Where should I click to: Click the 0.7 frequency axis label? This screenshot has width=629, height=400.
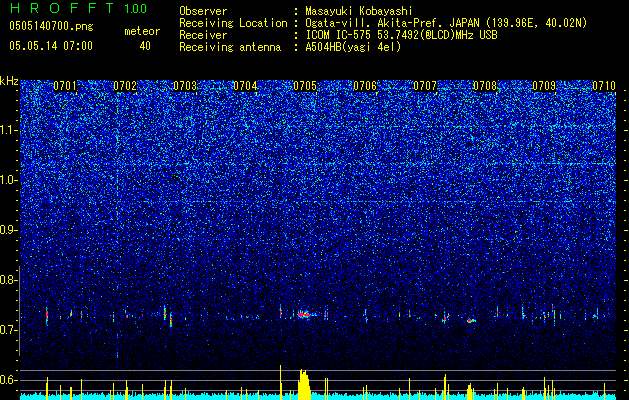click(9, 330)
